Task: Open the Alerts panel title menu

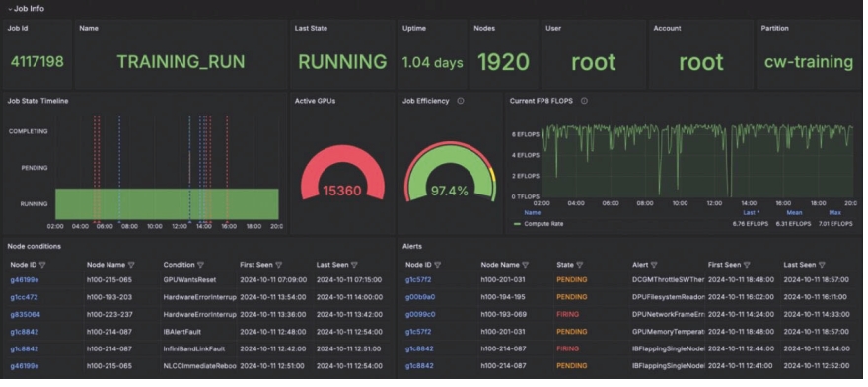Action: tap(413, 246)
